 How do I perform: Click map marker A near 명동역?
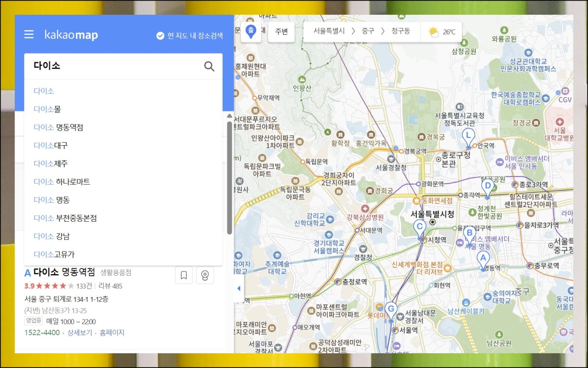[483, 260]
